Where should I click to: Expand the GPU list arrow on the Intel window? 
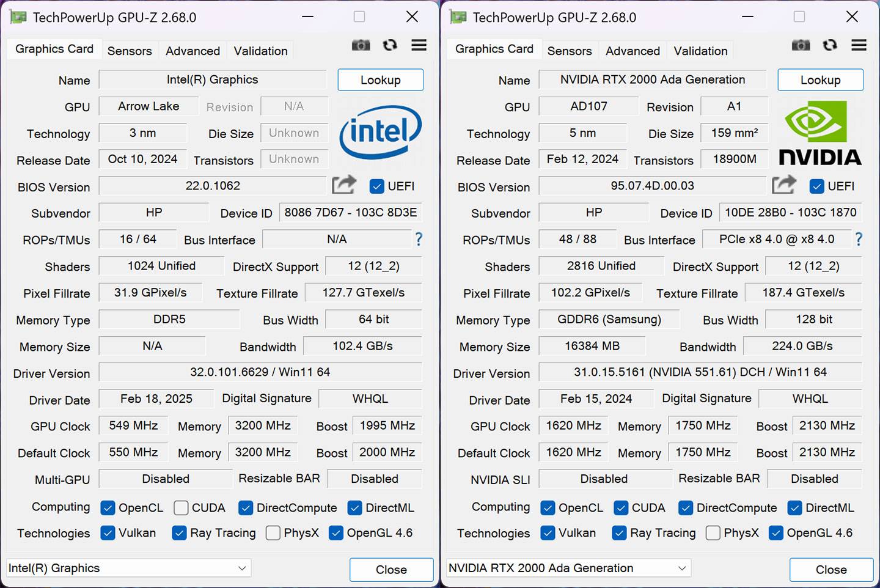click(x=242, y=568)
